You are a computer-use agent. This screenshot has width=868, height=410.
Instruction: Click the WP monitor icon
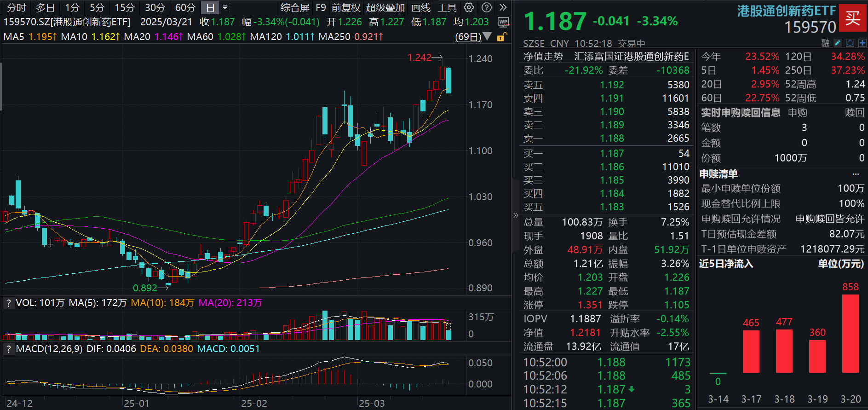coord(503,22)
